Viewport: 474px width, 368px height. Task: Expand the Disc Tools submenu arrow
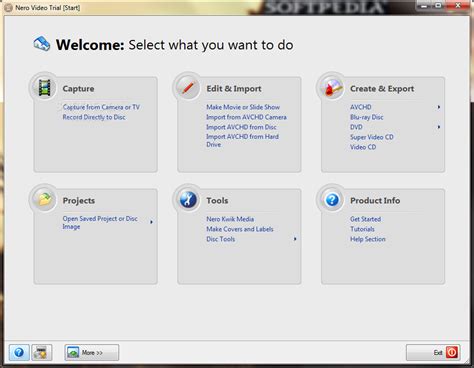(x=295, y=239)
